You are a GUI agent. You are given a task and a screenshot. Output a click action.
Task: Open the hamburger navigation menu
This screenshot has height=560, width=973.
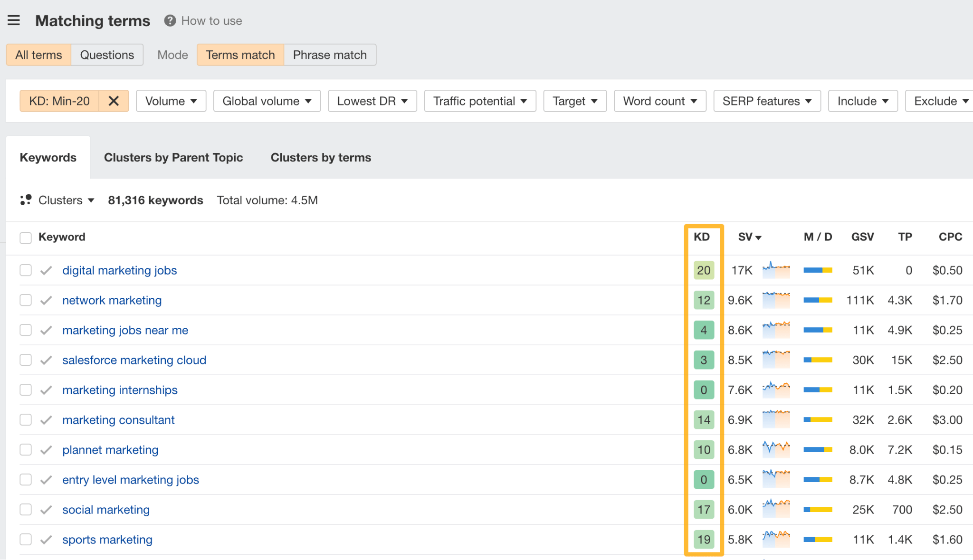(14, 20)
